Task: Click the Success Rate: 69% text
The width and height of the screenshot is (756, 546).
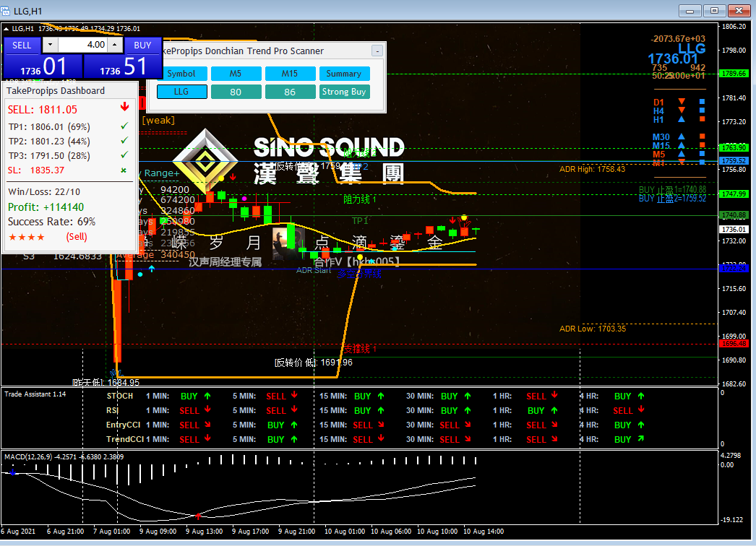Action: [x=51, y=222]
